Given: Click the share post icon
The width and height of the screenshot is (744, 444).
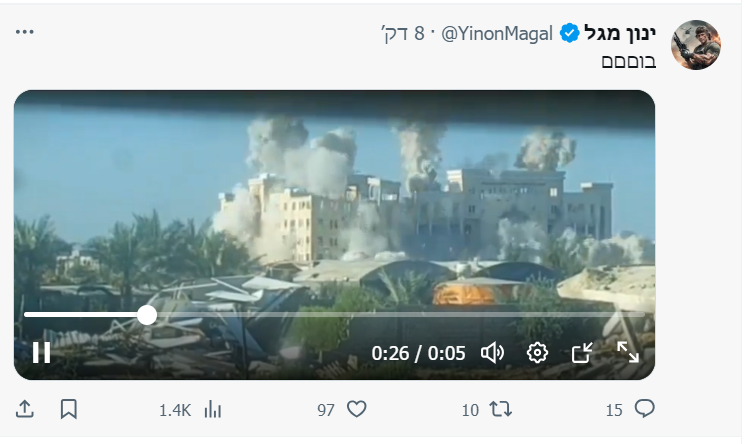Looking at the screenshot, I should [26, 409].
